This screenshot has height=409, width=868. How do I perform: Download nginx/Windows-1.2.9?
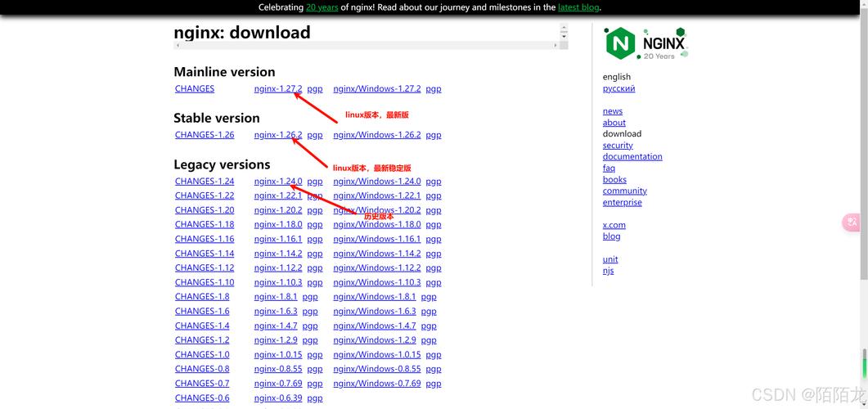374,339
